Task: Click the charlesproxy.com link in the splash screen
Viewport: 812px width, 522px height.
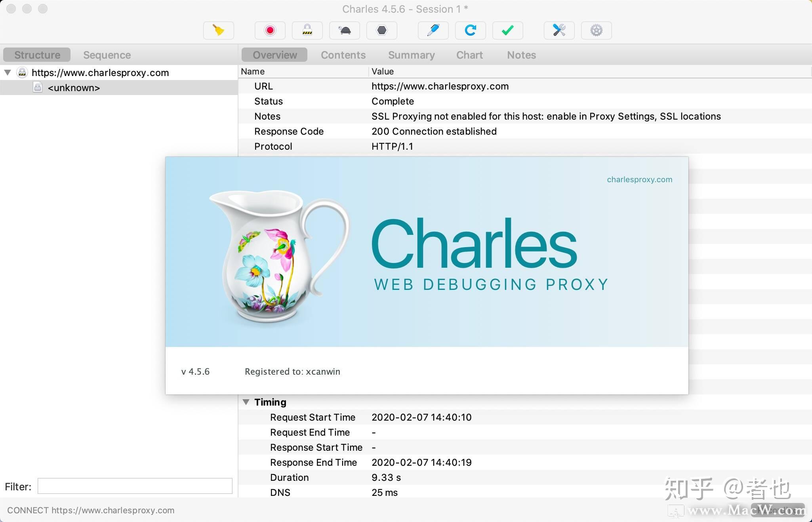Action: pyautogui.click(x=639, y=179)
